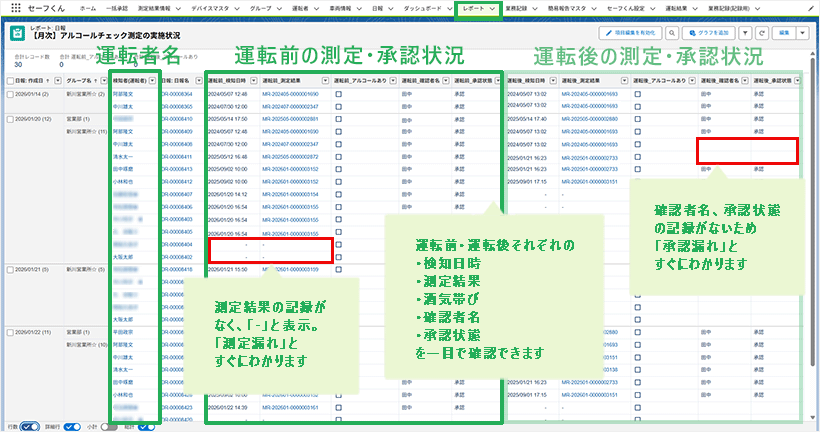Image resolution: width=820 pixels, height=432 pixels.
Task: Expand the 業務記録 tab chevron
Action: (535, 8)
